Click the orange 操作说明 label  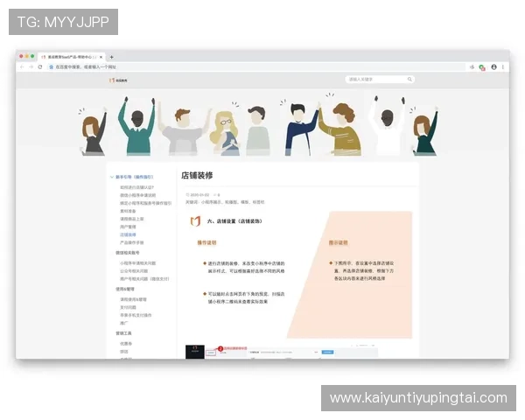[206, 242]
